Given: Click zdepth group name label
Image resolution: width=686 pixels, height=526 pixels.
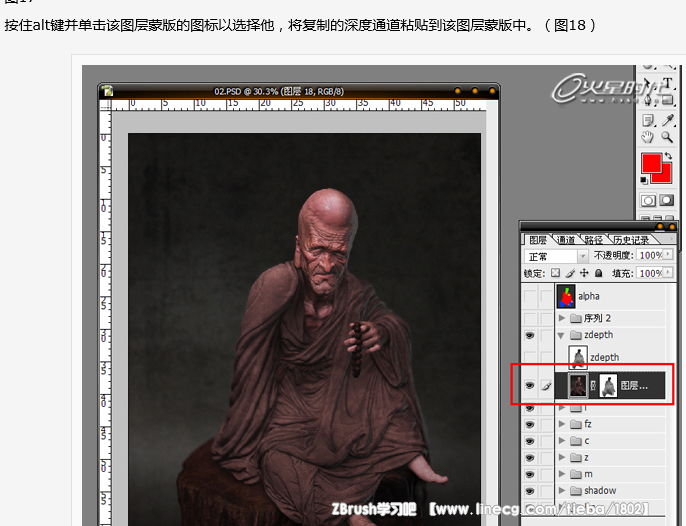Looking at the screenshot, I should coord(598,335).
